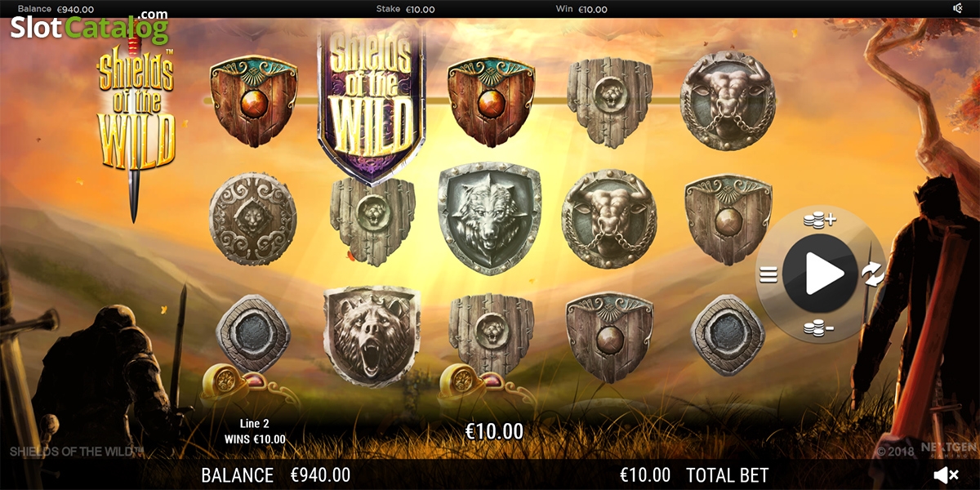The width and height of the screenshot is (980, 490).
Task: Enable autoplay with circular arrows icon
Action: pyautogui.click(x=873, y=274)
